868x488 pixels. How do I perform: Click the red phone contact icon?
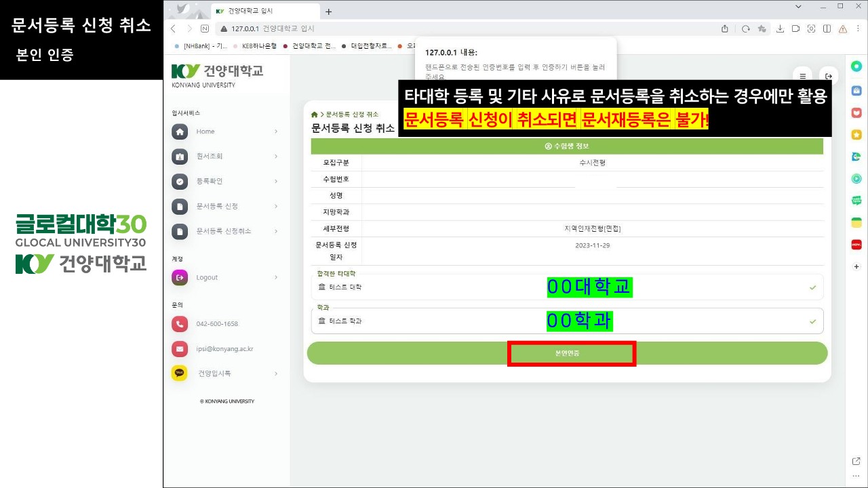tap(180, 324)
